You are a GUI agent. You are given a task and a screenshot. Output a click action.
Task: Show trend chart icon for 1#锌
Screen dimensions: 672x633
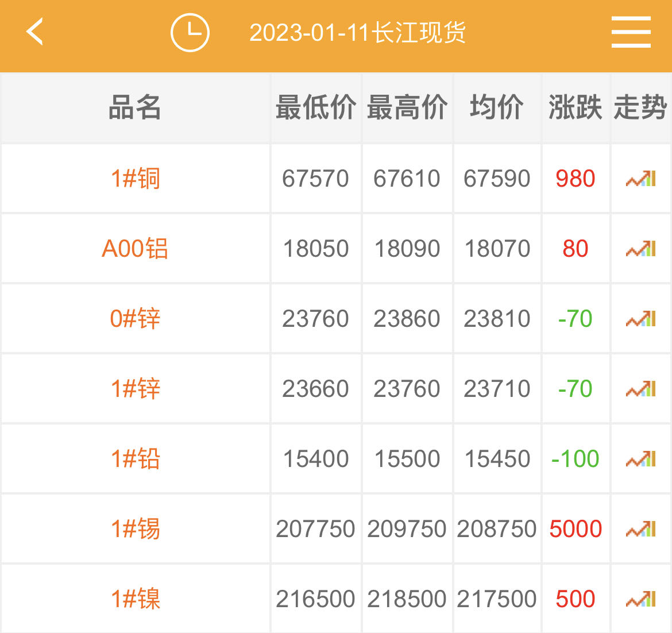pyautogui.click(x=640, y=389)
